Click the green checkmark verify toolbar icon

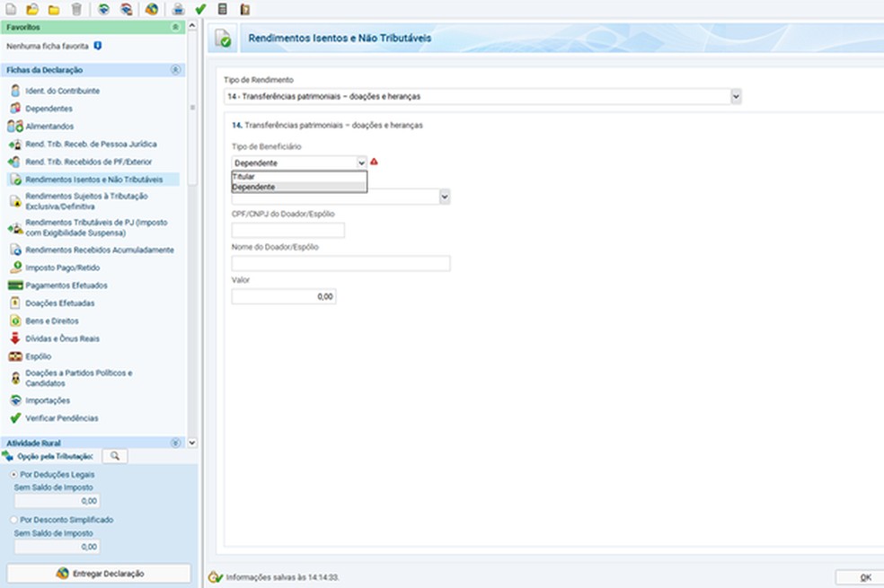coord(200,9)
